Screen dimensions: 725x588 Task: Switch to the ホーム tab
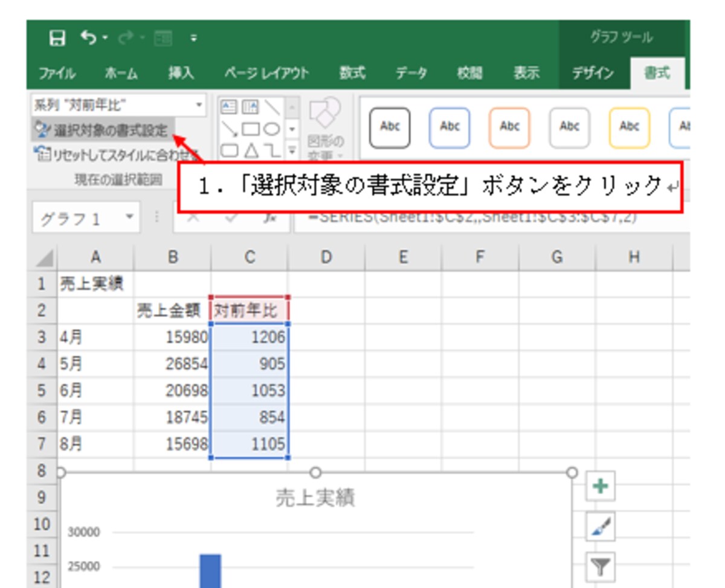tap(121, 73)
